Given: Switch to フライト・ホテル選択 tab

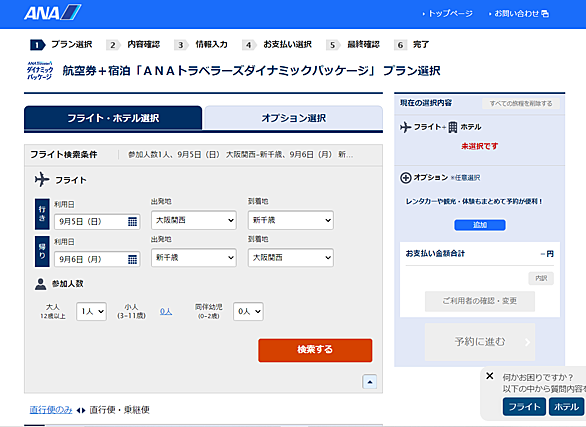Looking at the screenshot, I should click(x=113, y=118).
